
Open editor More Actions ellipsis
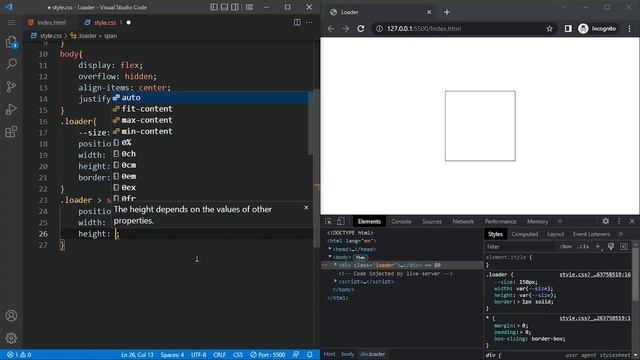309,22
